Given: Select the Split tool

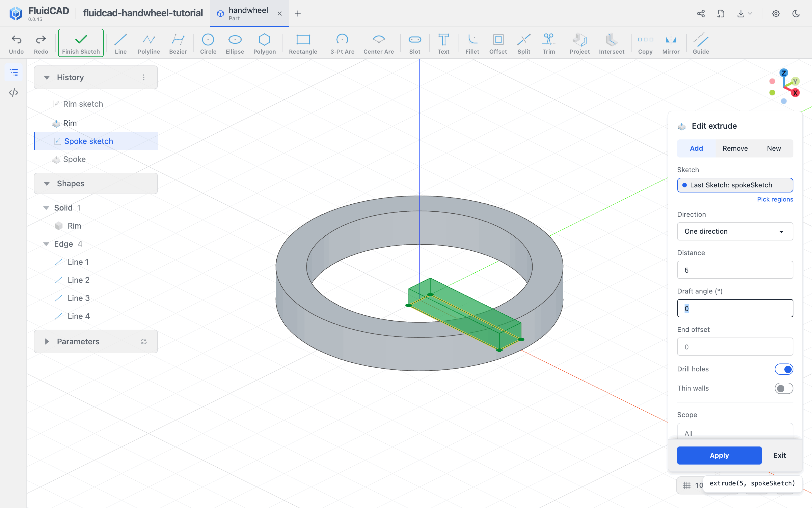Looking at the screenshot, I should (x=524, y=43).
